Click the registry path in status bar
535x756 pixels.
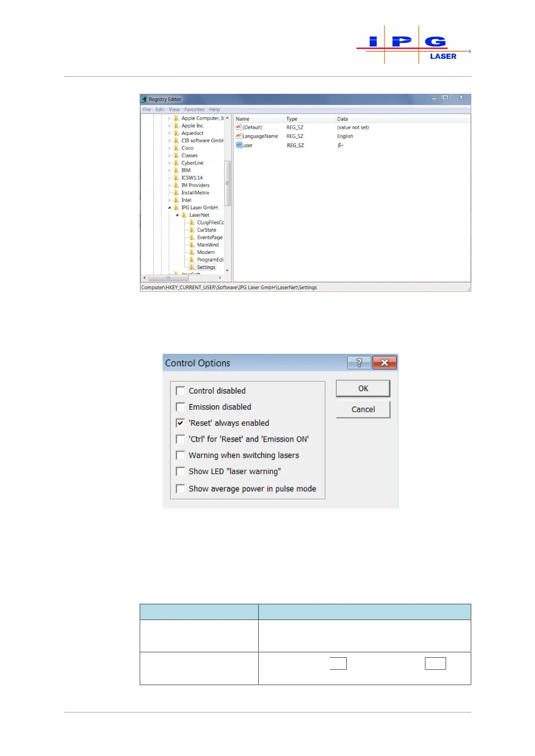click(x=229, y=288)
